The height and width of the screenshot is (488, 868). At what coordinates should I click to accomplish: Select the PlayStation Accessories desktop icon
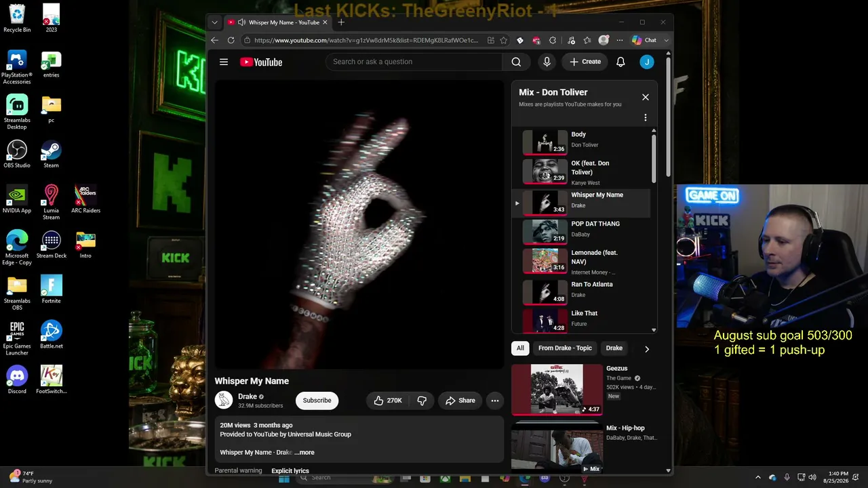point(17,67)
